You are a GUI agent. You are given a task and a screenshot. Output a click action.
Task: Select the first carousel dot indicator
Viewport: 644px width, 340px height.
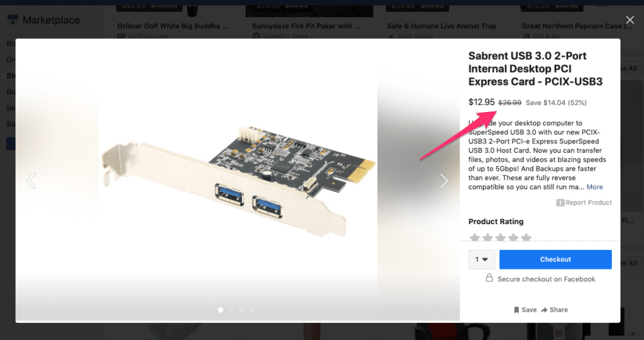pos(220,310)
